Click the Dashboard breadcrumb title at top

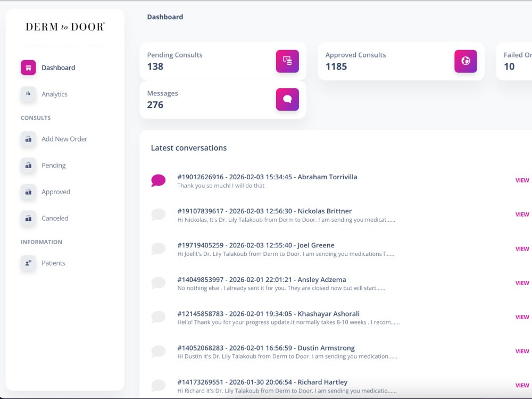(x=165, y=17)
